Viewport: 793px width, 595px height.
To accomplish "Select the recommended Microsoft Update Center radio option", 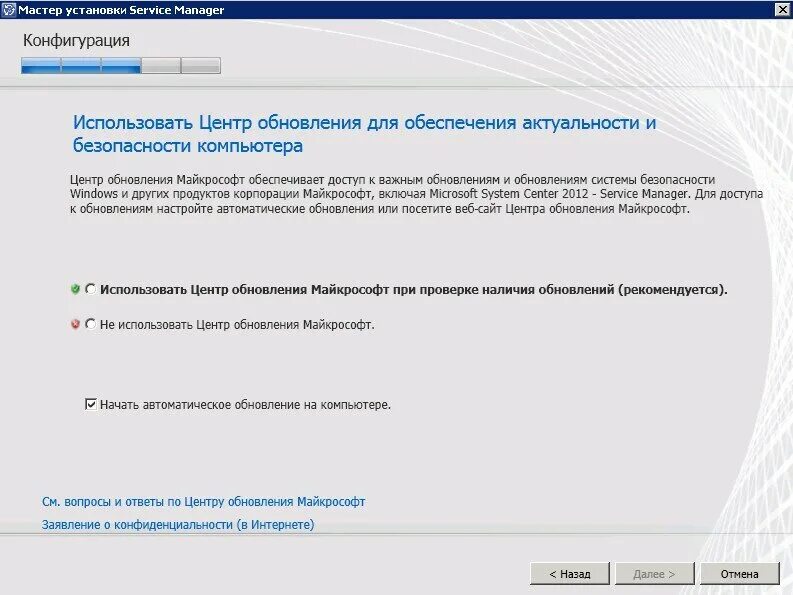I will [x=91, y=289].
